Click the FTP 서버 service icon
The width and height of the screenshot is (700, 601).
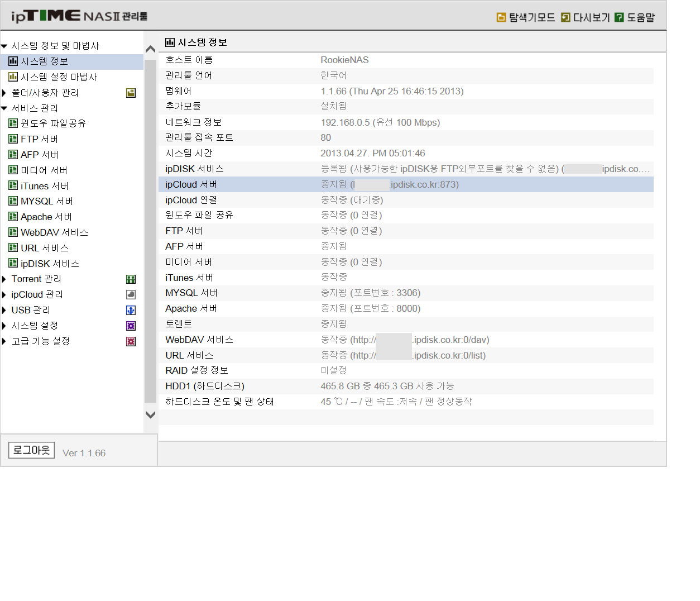(x=13, y=139)
